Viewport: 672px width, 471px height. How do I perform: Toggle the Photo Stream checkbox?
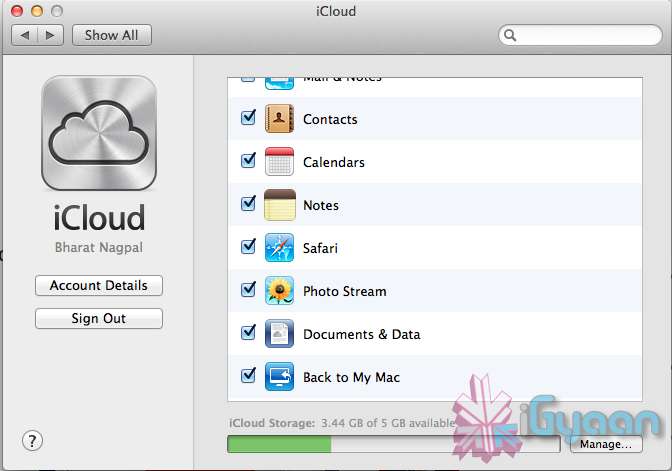tap(249, 290)
